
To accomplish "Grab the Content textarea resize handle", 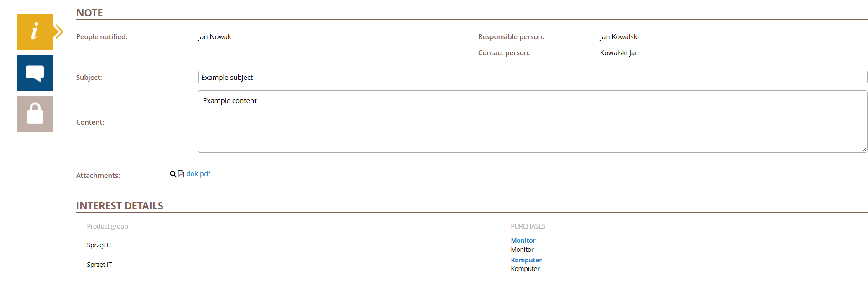I will (864, 150).
